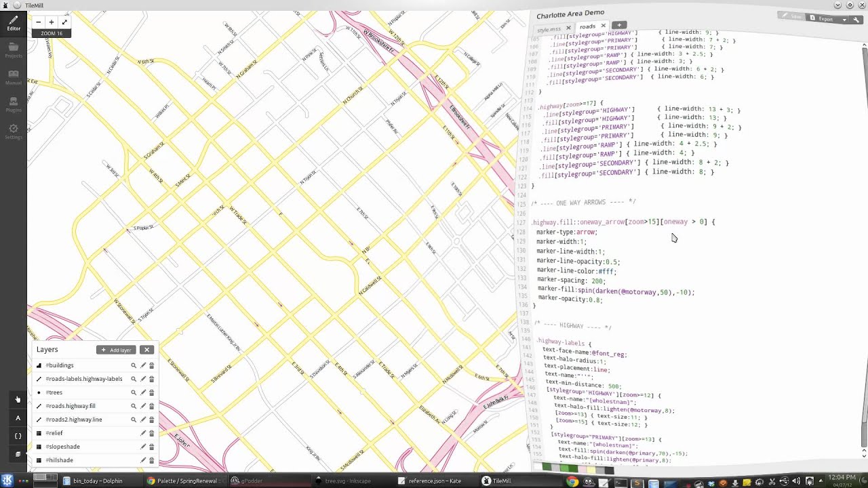Pick the pale yellow color swatch
Image resolution: width=868 pixels, height=488 pixels.
pos(590,468)
